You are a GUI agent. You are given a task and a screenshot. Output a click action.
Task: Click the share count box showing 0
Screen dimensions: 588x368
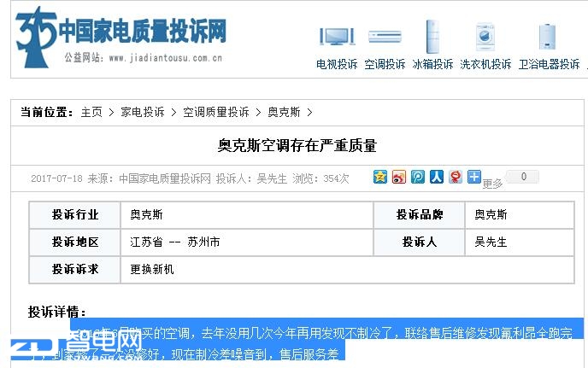[523, 177]
